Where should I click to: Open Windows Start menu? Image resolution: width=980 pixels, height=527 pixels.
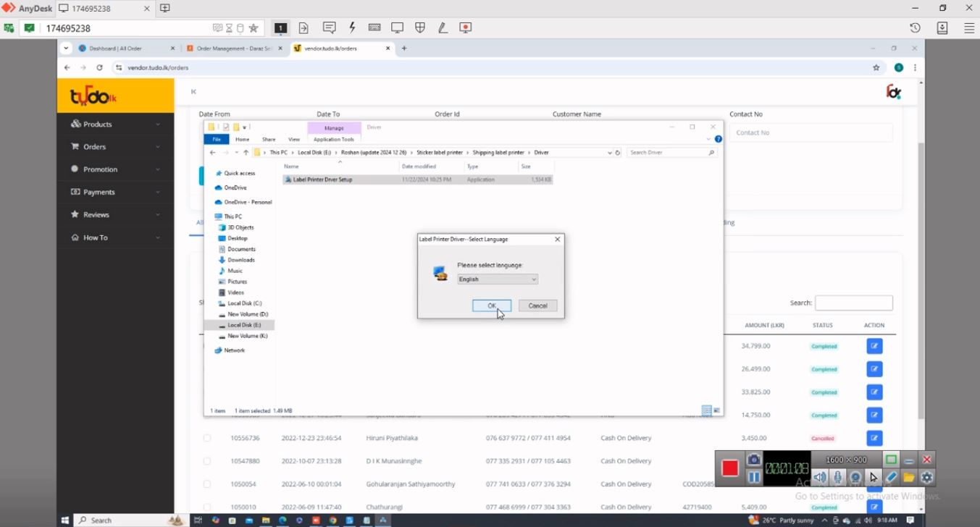[x=64, y=520]
